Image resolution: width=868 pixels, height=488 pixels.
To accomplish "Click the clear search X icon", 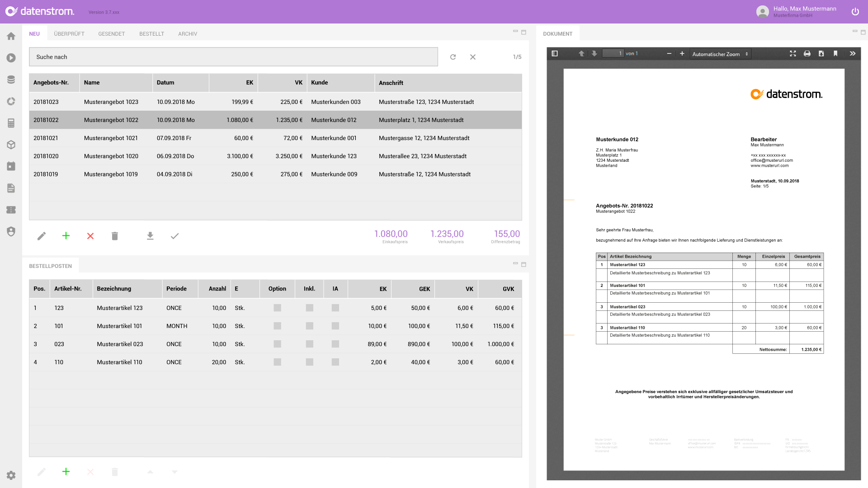I will [473, 56].
